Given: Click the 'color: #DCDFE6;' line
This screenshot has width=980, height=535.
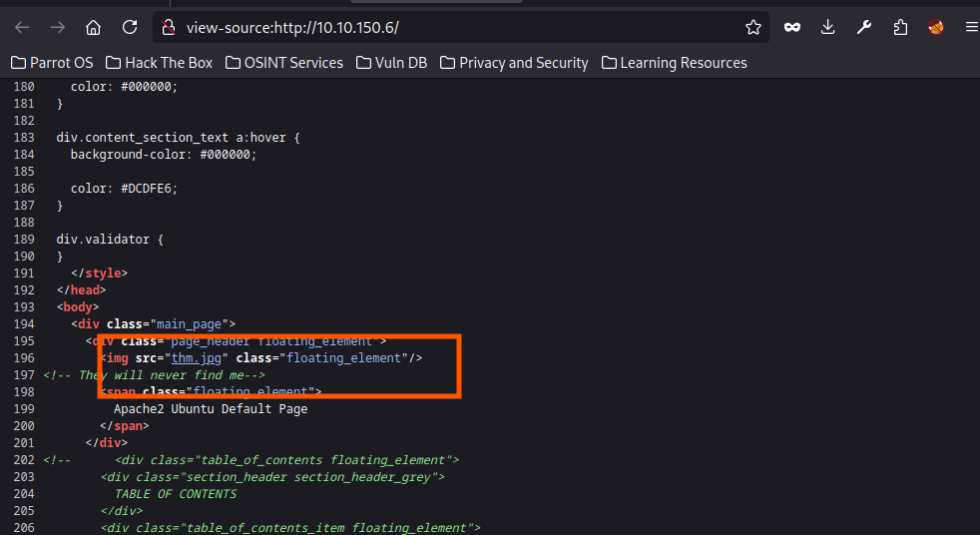Looking at the screenshot, I should 125,188.
